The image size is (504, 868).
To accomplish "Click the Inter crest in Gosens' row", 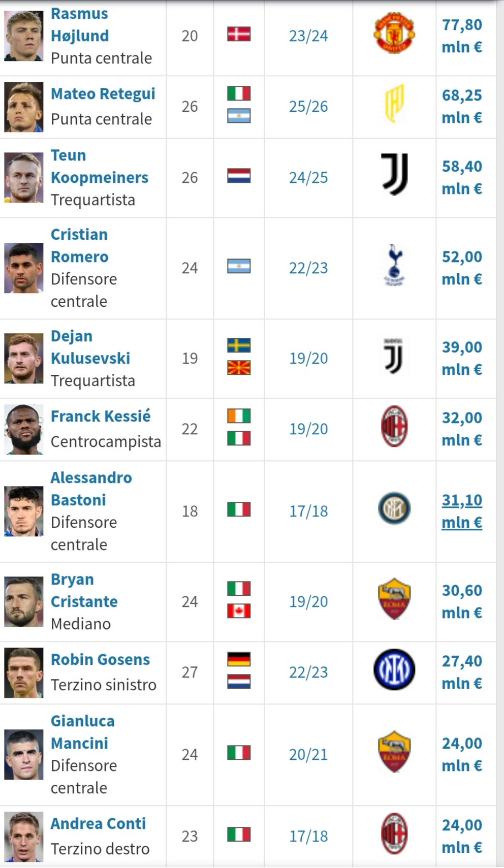I will pyautogui.click(x=394, y=670).
